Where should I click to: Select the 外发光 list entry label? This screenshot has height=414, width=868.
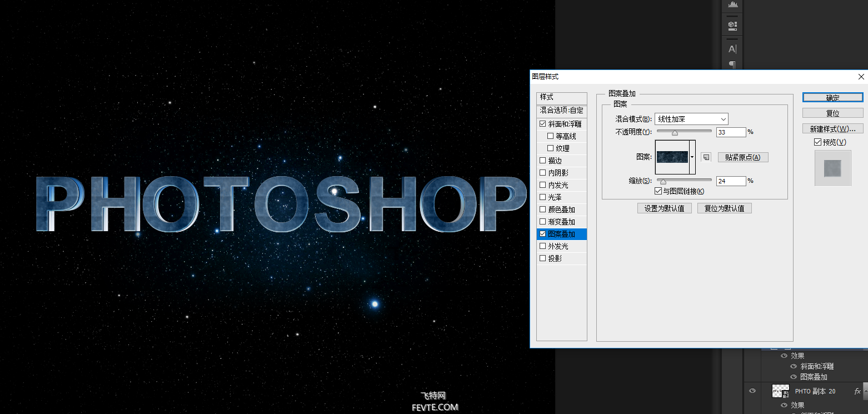pyautogui.click(x=558, y=246)
